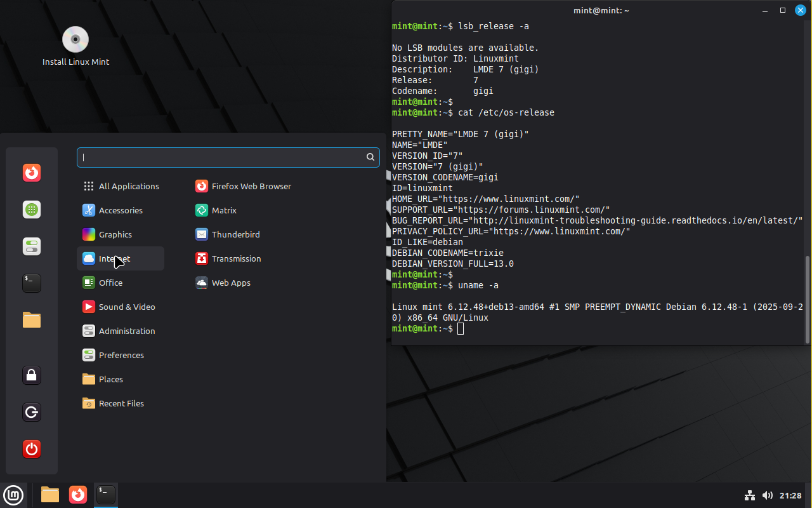
Task: Open Software Manager in the favorites sidebar
Action: [32, 210]
